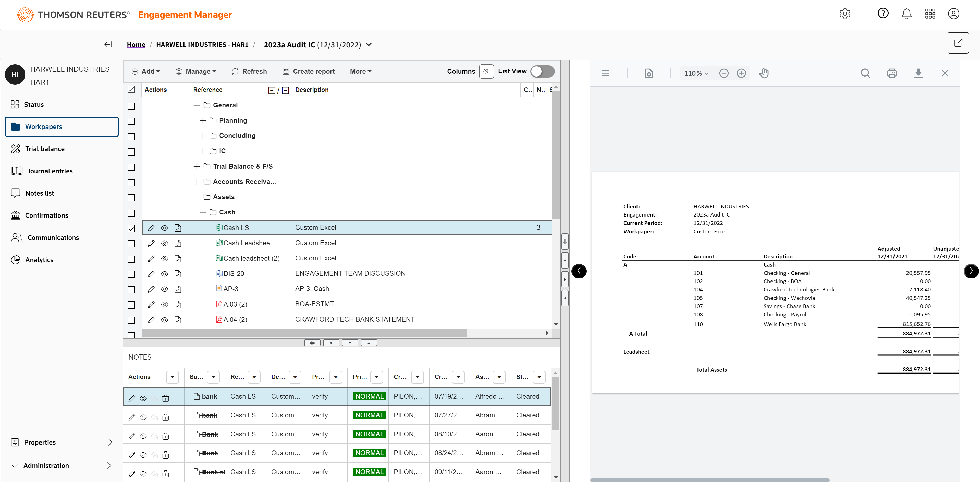The image size is (980, 482).
Task: Expand the Trial Balance & F/S folder
Action: [x=196, y=167]
